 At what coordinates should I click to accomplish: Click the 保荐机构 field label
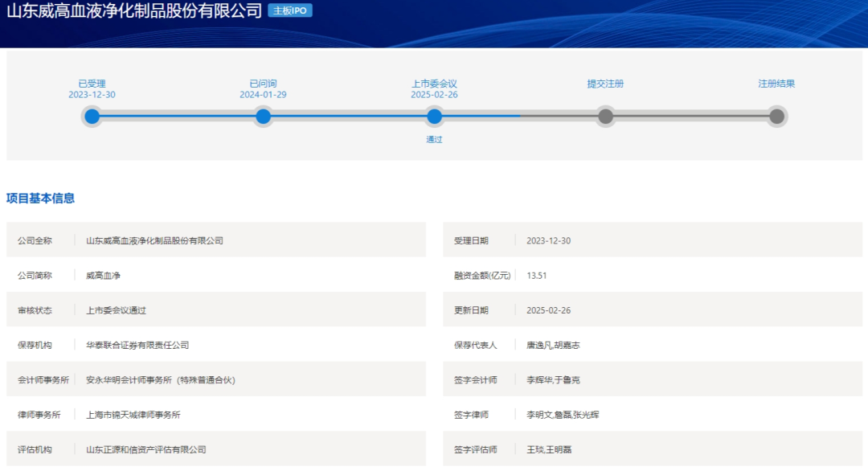click(x=35, y=346)
